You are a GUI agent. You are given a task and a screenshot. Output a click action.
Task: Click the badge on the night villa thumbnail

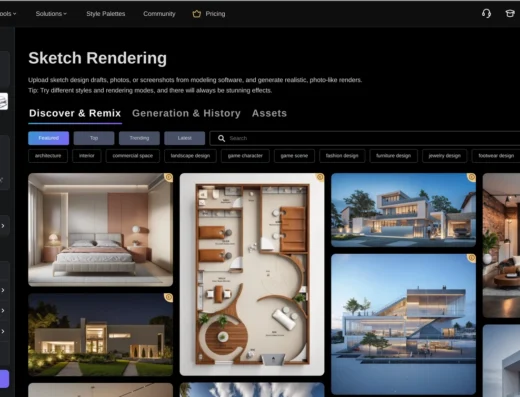[169, 297]
